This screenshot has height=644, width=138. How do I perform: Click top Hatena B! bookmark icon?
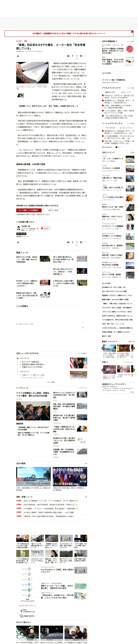(x=81, y=56)
